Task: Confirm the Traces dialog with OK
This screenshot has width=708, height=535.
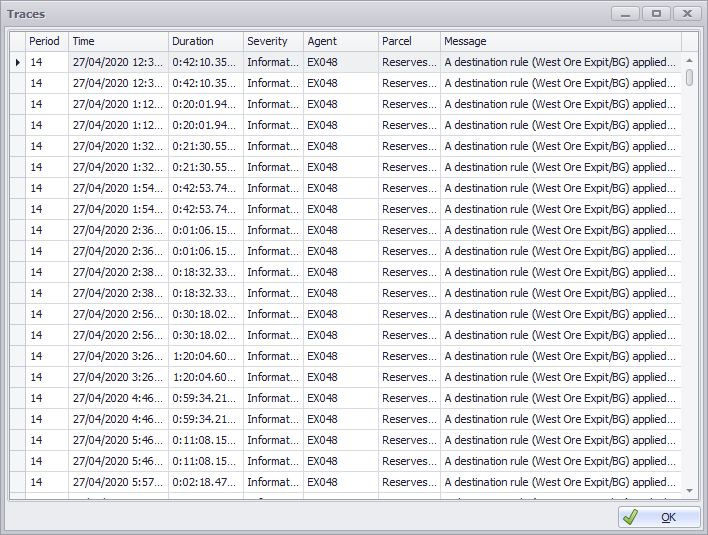Action: 659,517
